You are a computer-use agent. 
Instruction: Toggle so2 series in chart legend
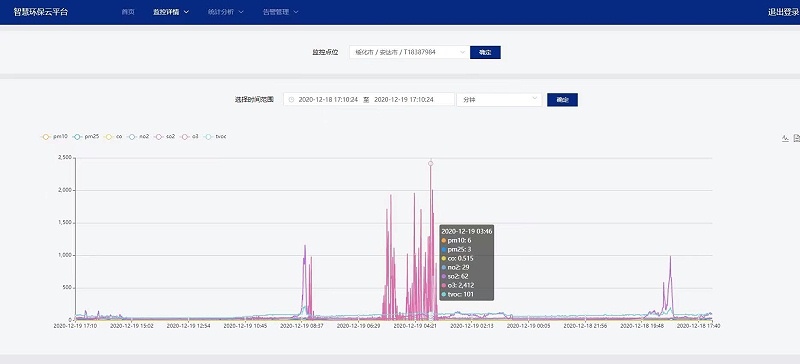[165, 137]
